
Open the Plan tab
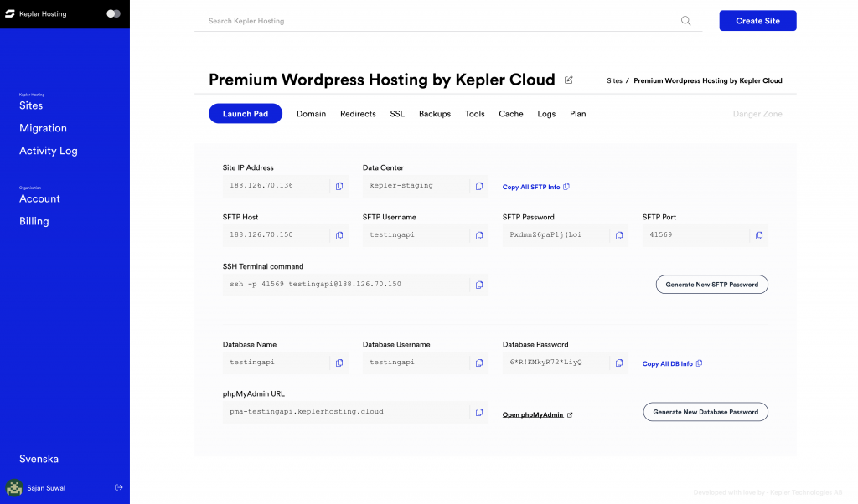[x=578, y=114]
